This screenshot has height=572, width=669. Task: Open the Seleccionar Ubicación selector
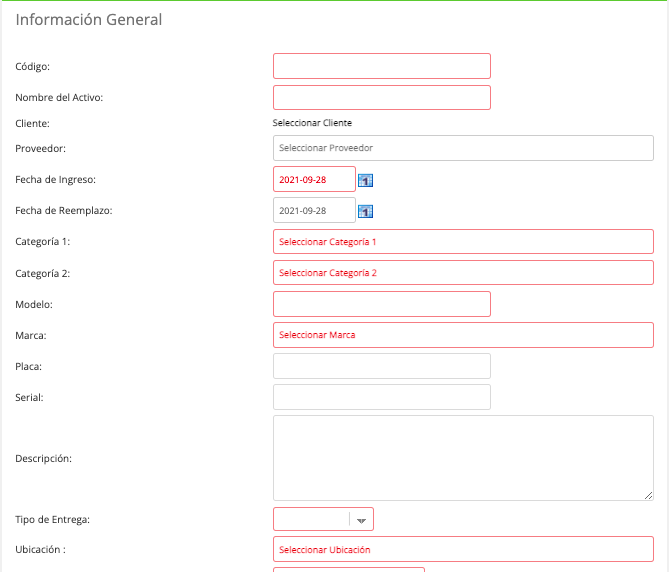click(x=463, y=549)
